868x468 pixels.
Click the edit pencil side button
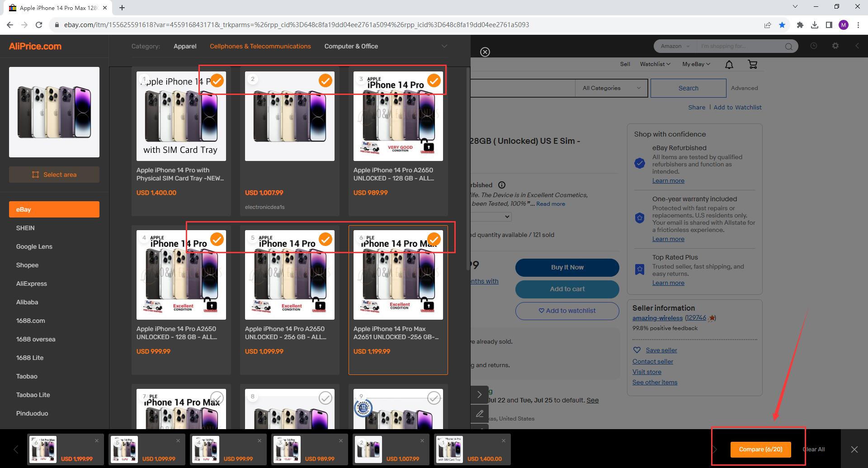click(480, 413)
